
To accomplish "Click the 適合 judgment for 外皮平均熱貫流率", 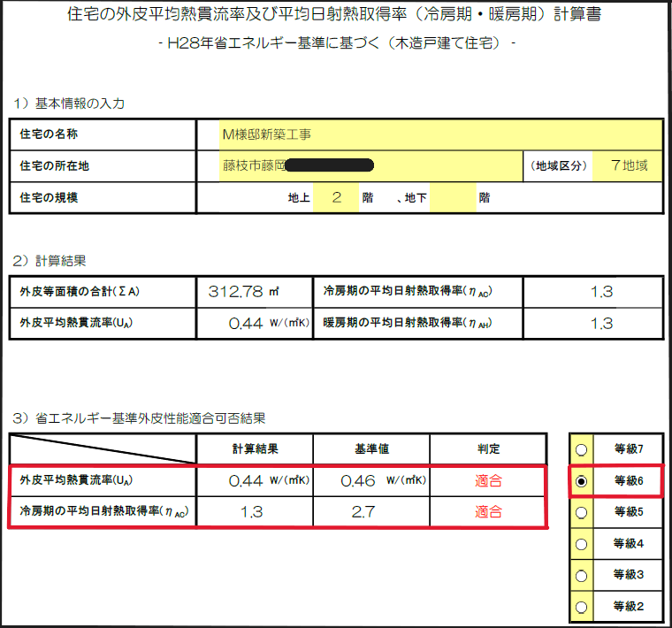I will 488,481.
